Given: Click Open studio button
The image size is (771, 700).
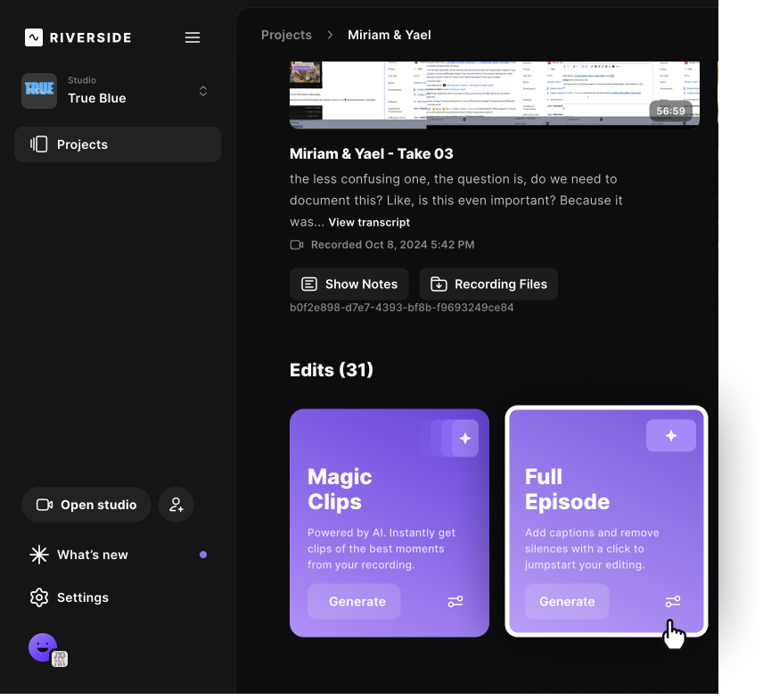Looking at the screenshot, I should pos(86,506).
